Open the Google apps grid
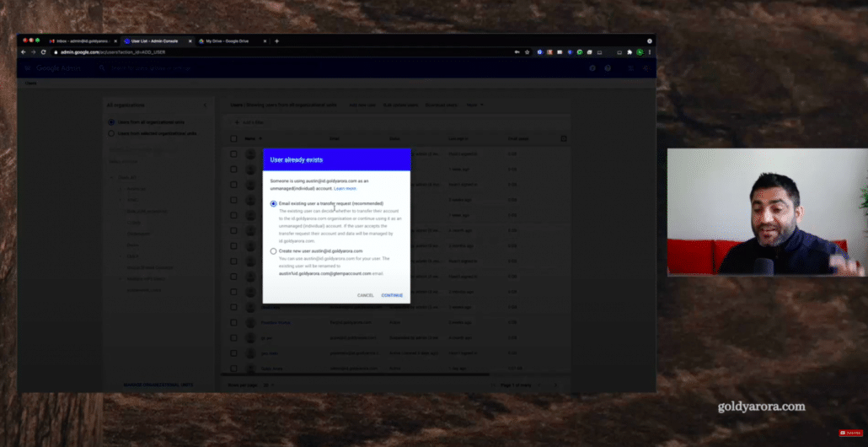The image size is (868, 447). pos(630,68)
